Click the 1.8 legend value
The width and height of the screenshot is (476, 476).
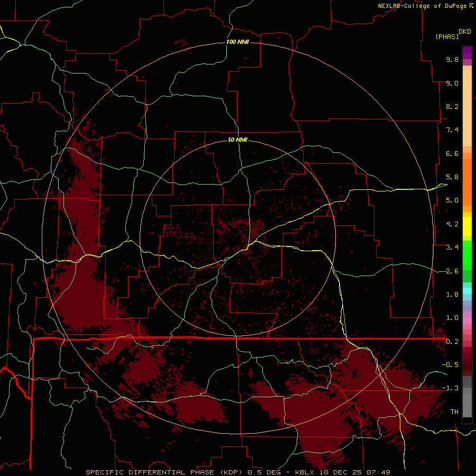point(452,295)
